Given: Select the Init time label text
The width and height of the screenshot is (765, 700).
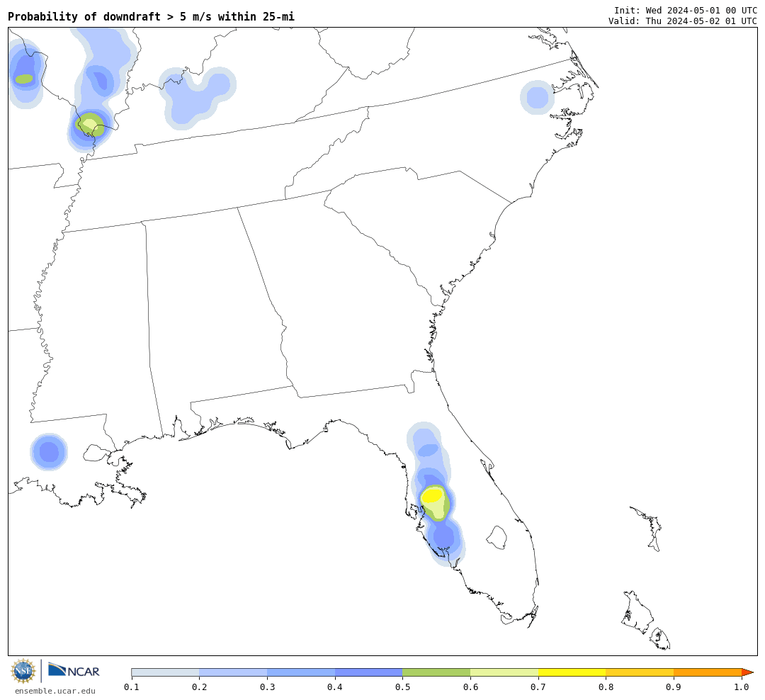Looking at the screenshot, I should [x=686, y=10].
